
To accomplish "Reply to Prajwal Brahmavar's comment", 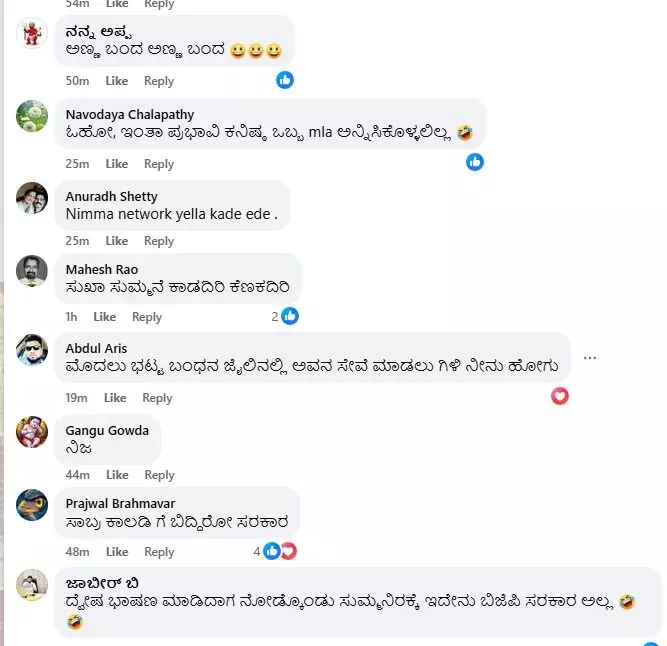I will click(x=159, y=552).
